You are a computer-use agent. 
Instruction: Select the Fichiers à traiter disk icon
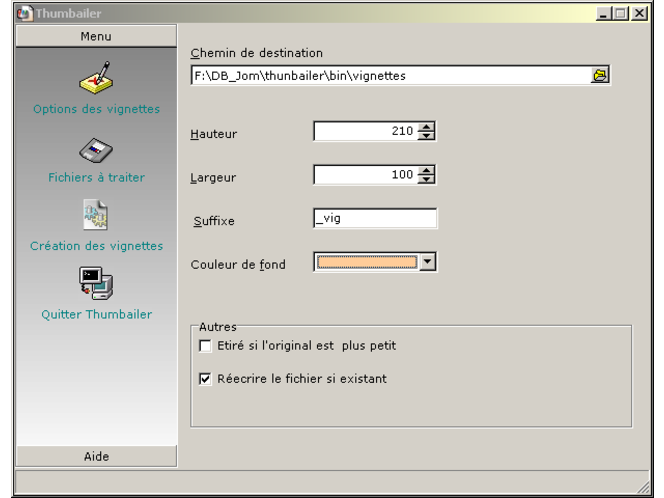click(x=96, y=150)
